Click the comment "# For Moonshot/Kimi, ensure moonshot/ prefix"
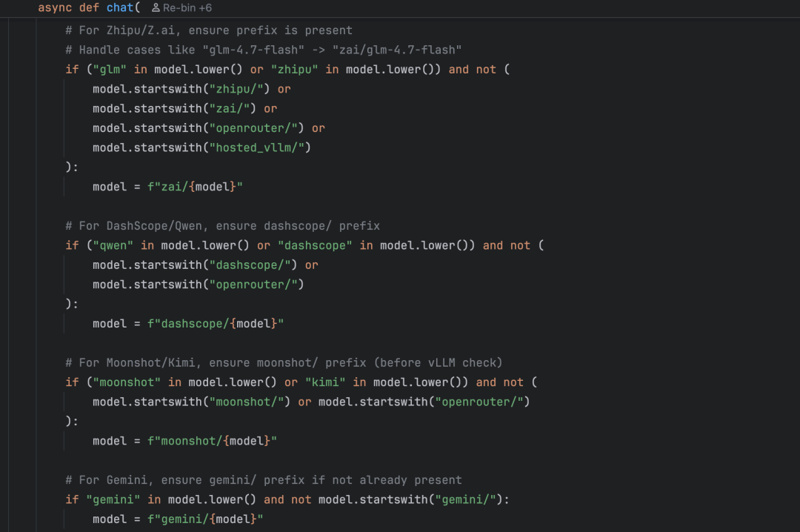 click(216, 363)
